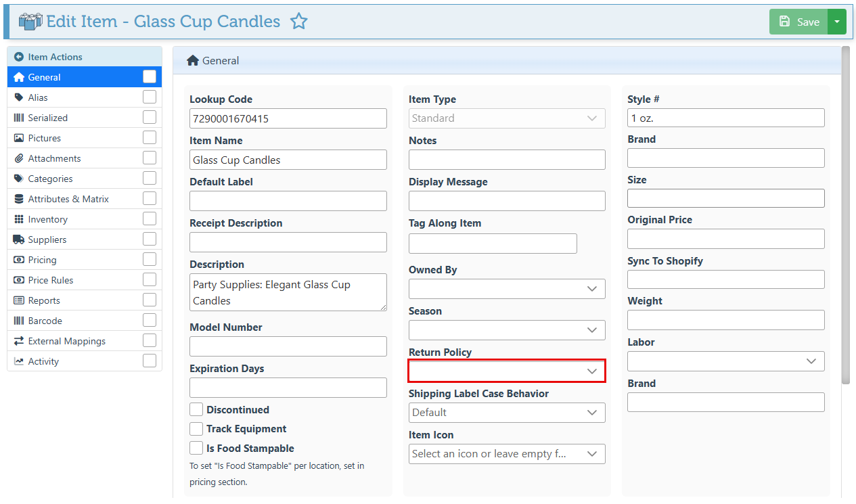
Task: Click the Pictures image icon in sidebar
Action: coord(19,138)
